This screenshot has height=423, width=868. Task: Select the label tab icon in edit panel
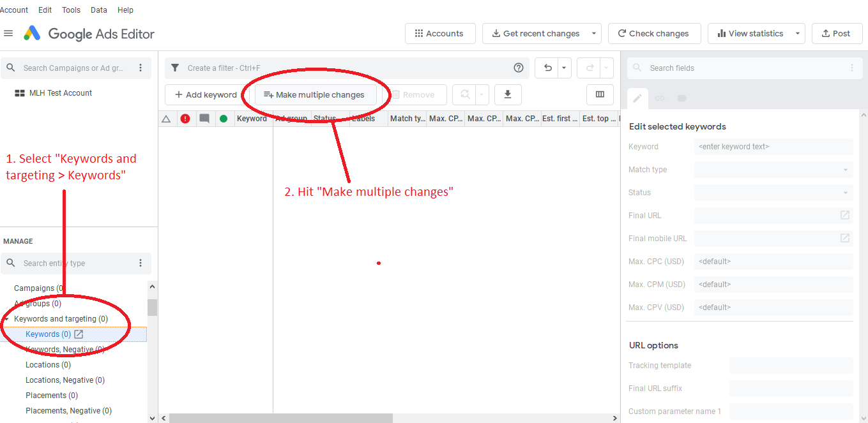681,98
